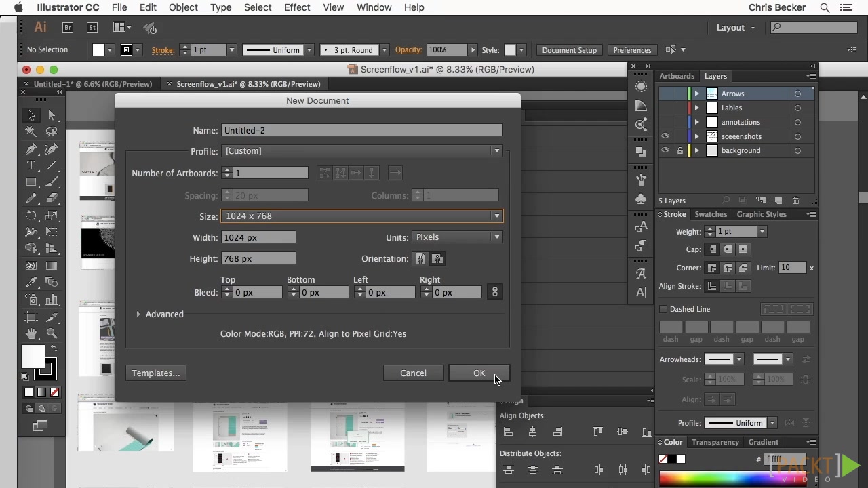Open stroke Weight dropdown in Stroke panel
This screenshot has width=868, height=488.
(x=762, y=232)
